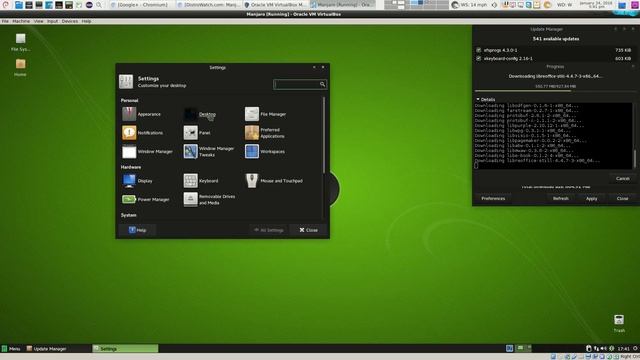Switch to Google+ Chromium host task
The height and width of the screenshot is (360, 640).
pos(140,5)
